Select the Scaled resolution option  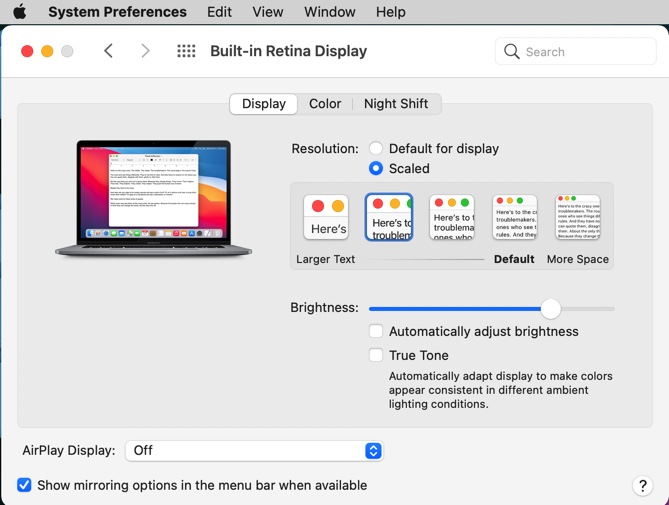tap(376, 168)
